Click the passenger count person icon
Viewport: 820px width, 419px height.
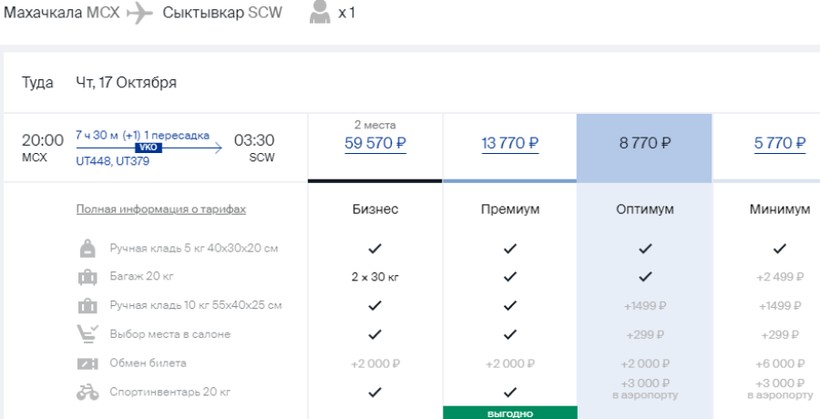point(320,13)
